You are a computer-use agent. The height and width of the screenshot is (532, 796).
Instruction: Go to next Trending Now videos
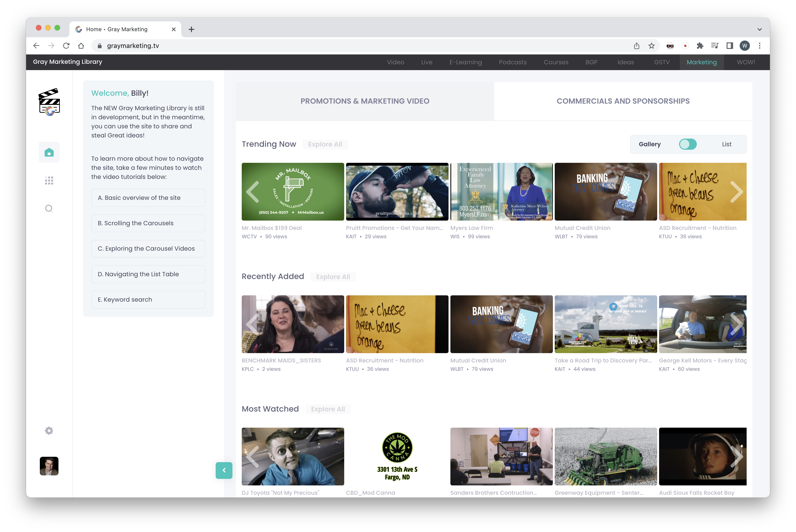(736, 192)
